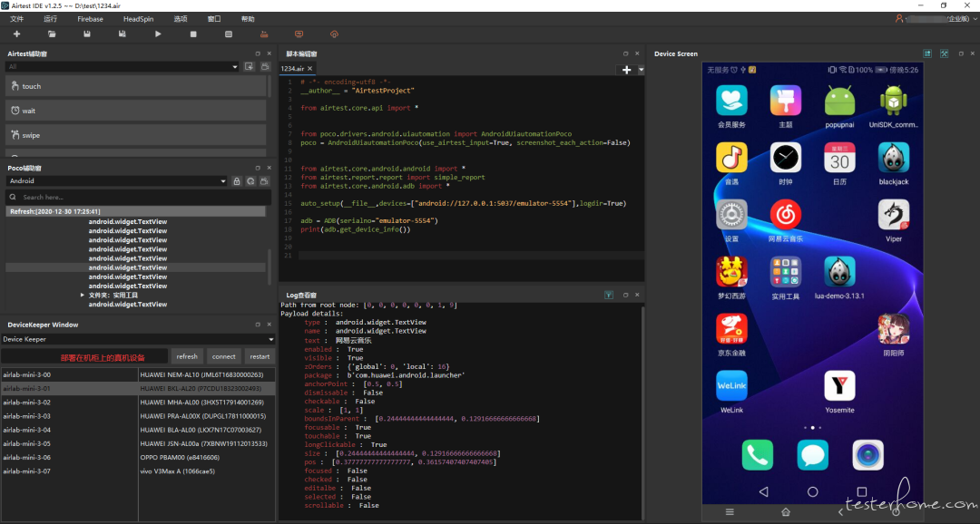Viewport: 980px width, 524px height.
Task: Stop script execution with the stop icon
Action: point(193,34)
